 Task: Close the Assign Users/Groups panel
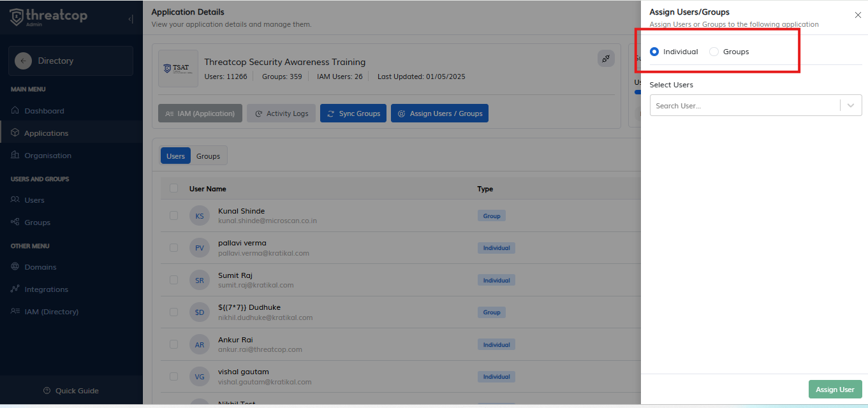(857, 15)
